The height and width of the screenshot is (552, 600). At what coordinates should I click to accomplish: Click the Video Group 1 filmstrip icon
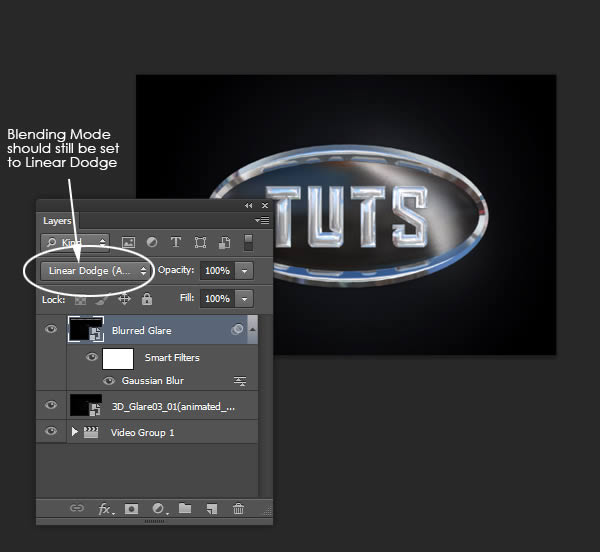91,432
